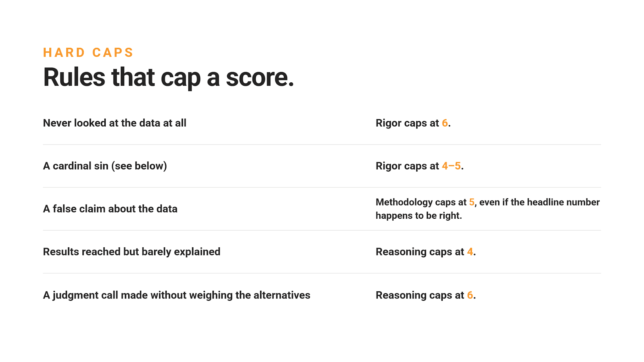Click the orange 4 in Reasoning caps
644x362 pixels.
(x=470, y=252)
